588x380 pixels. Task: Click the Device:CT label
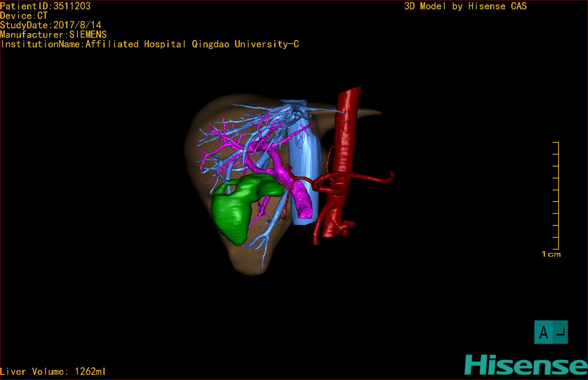[x=24, y=16]
